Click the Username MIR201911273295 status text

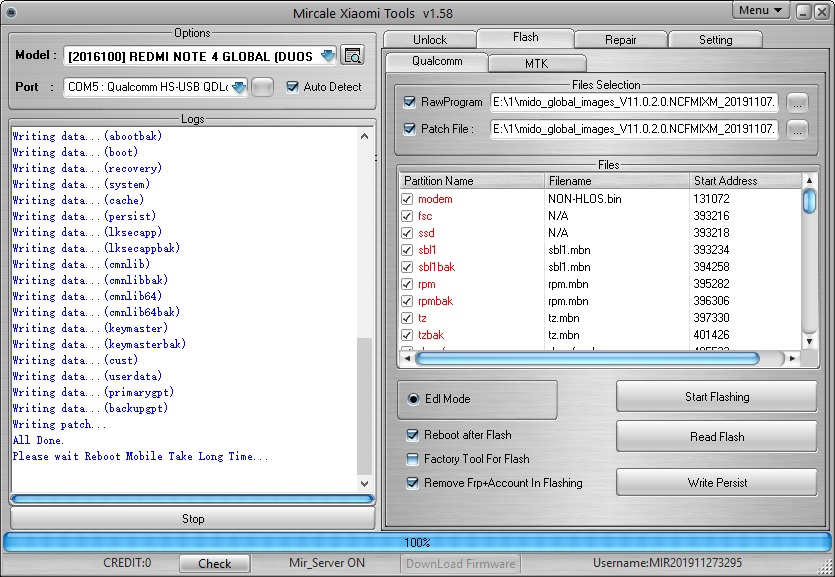pyautogui.click(x=667, y=563)
